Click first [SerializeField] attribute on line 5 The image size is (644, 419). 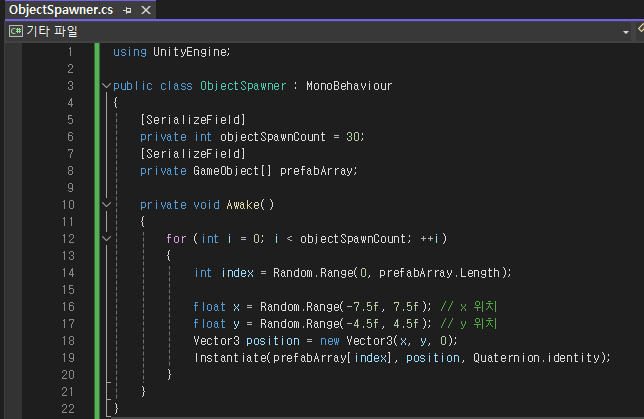193,120
